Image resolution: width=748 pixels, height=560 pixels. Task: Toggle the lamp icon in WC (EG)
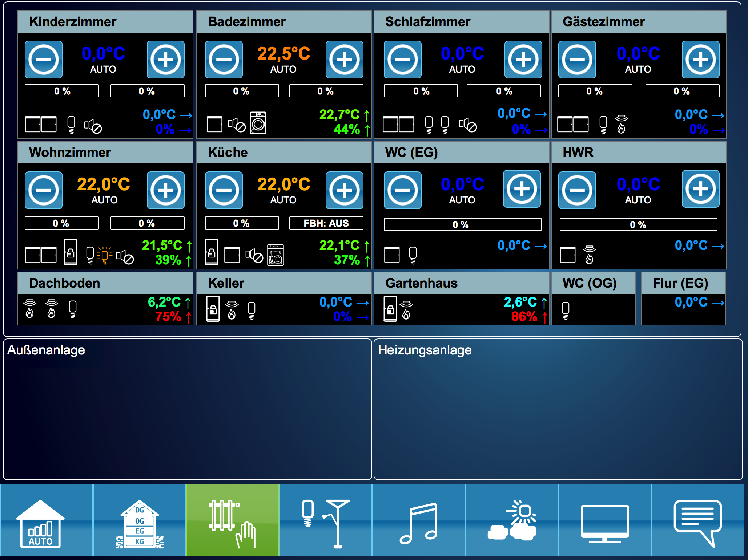tap(413, 255)
